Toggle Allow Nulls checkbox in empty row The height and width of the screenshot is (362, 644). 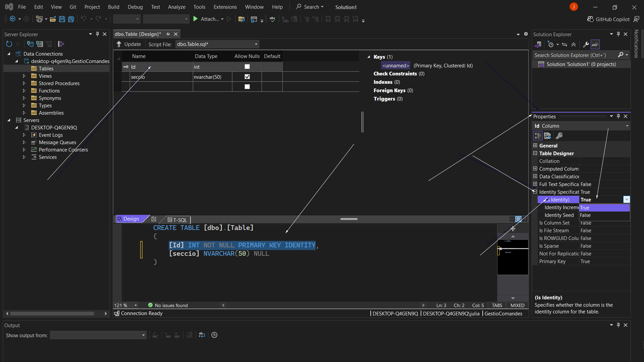tap(247, 87)
